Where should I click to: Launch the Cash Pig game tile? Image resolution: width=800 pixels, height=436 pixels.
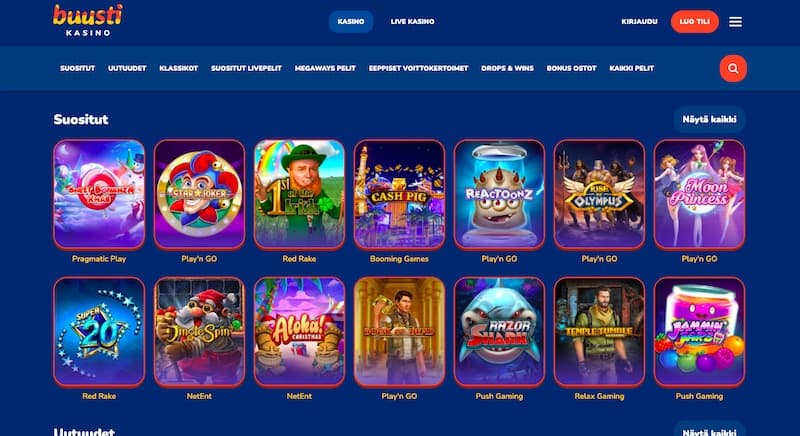pyautogui.click(x=399, y=194)
